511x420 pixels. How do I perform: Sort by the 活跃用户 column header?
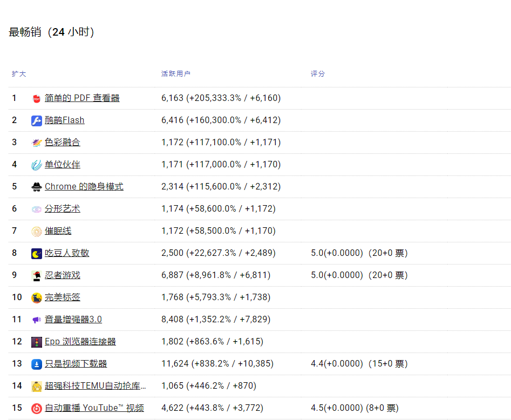pyautogui.click(x=176, y=74)
